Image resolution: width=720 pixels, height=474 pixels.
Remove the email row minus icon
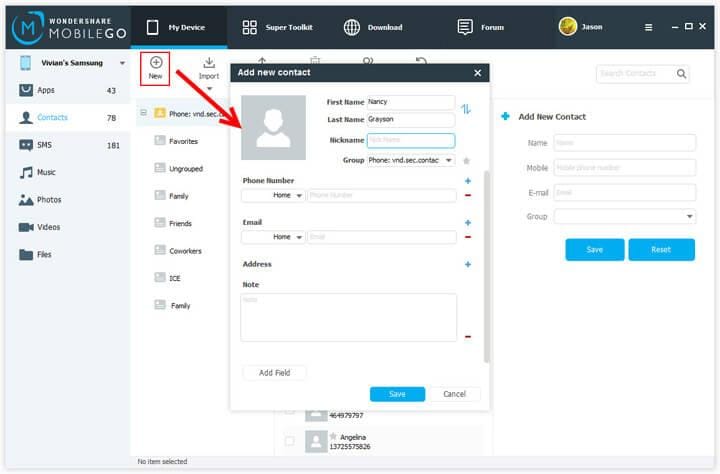point(467,237)
